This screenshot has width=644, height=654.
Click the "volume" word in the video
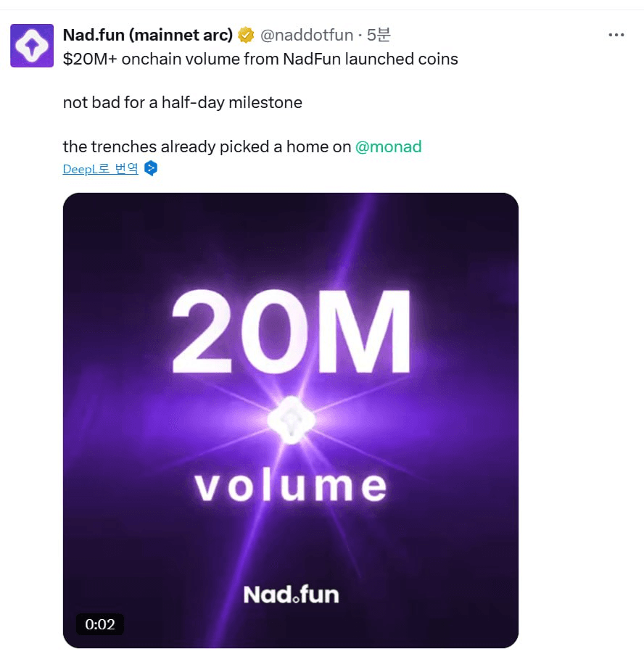[290, 486]
